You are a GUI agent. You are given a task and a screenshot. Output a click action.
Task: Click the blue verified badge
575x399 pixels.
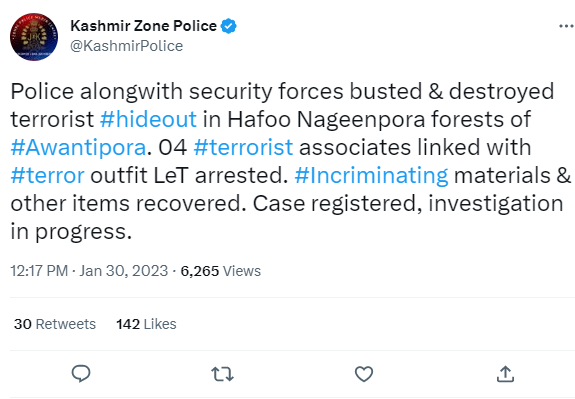[228, 26]
